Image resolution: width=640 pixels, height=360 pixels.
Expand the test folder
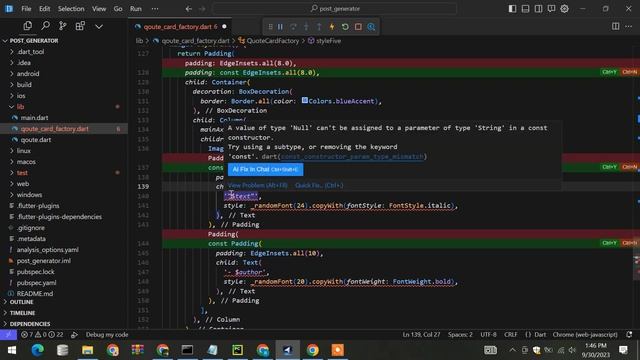[x=22, y=173]
